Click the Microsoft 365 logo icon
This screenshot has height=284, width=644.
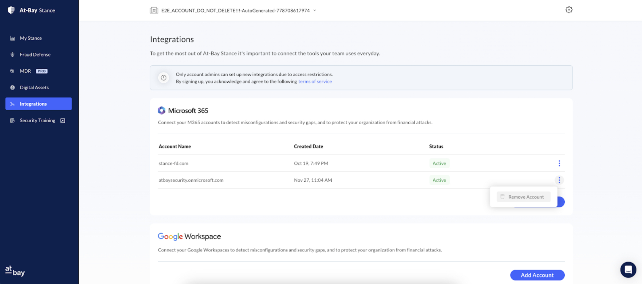(161, 110)
